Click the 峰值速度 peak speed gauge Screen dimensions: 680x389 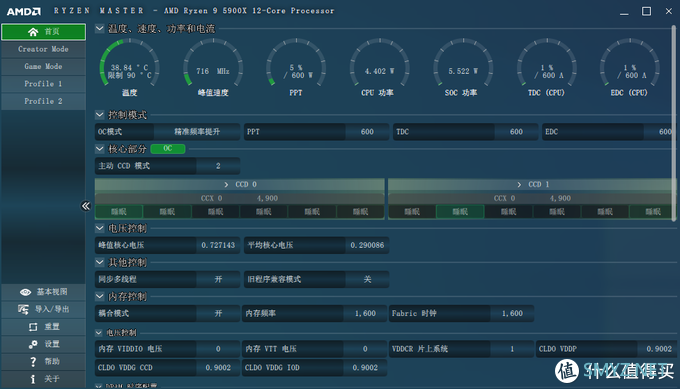click(x=213, y=67)
